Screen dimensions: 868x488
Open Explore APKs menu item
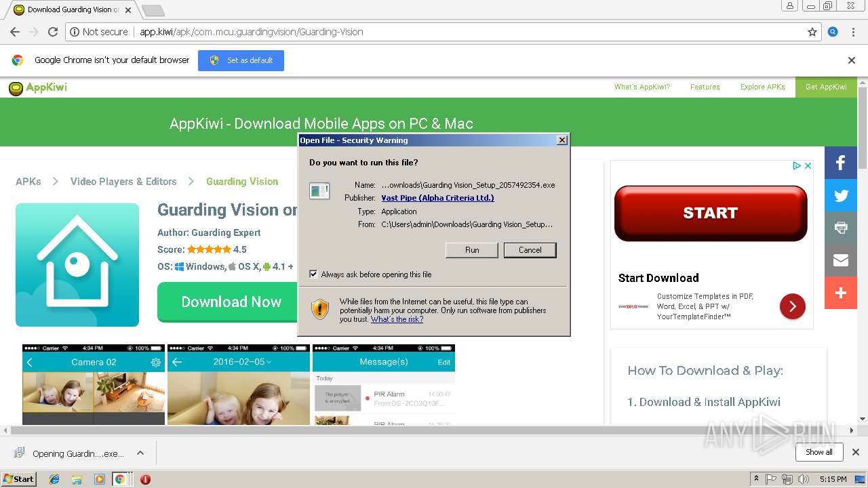click(x=762, y=87)
